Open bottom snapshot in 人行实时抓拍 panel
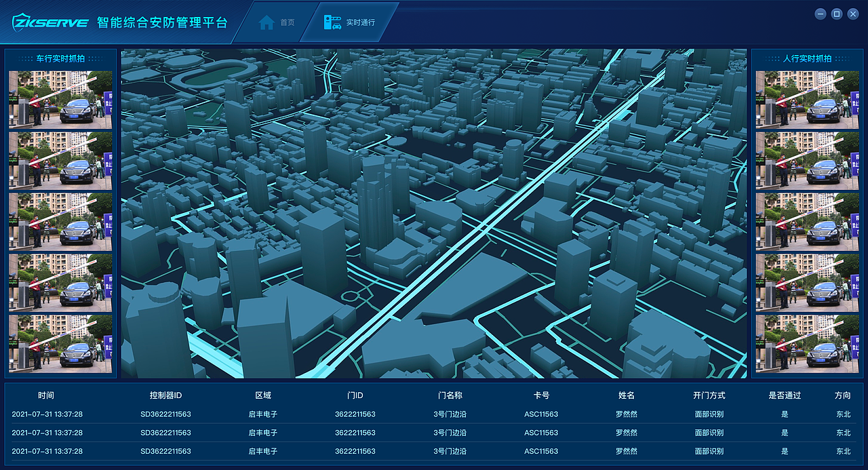The width and height of the screenshot is (868, 470). [x=807, y=344]
